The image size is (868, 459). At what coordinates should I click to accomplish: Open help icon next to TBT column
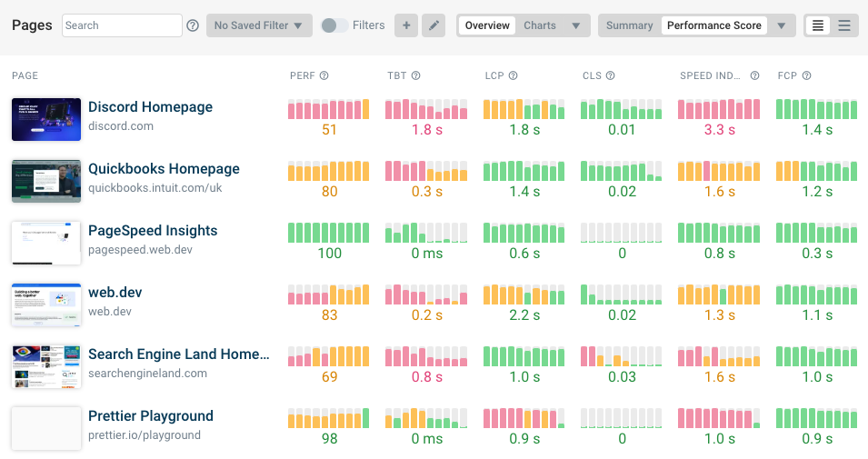(x=415, y=75)
